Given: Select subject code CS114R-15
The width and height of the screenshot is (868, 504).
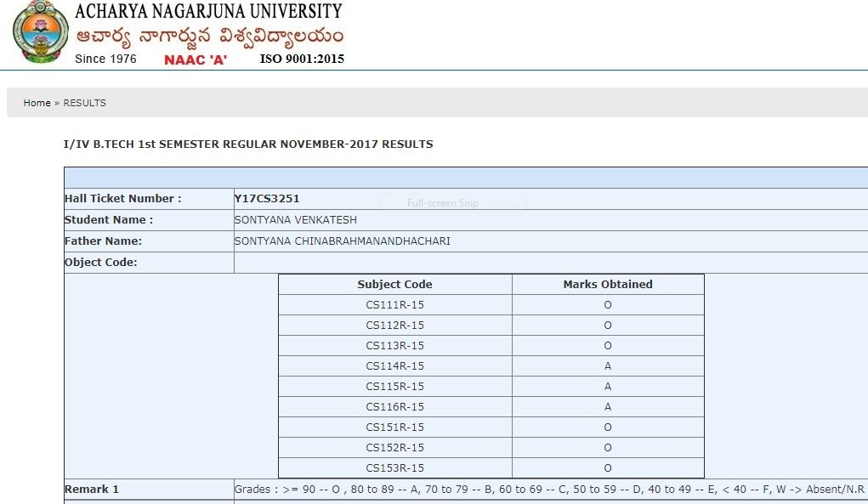Looking at the screenshot, I should pyautogui.click(x=394, y=366).
